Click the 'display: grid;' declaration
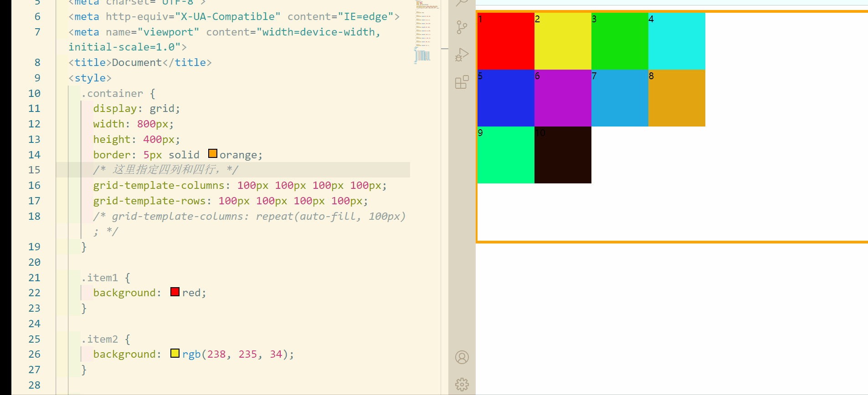The height and width of the screenshot is (395, 868). click(137, 108)
